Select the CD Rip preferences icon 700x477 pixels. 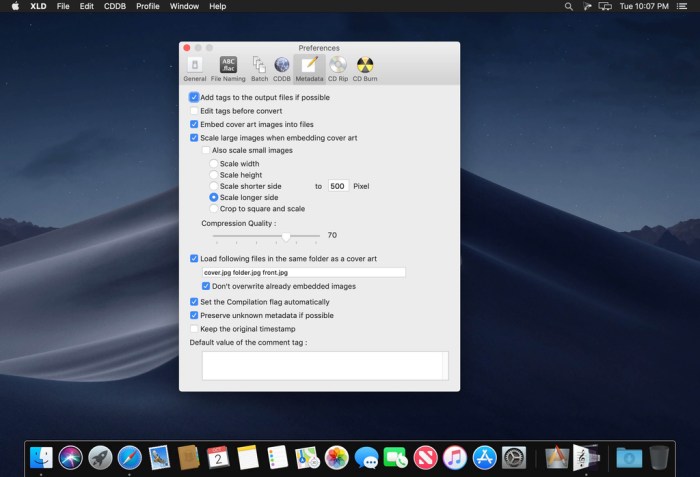click(338, 67)
